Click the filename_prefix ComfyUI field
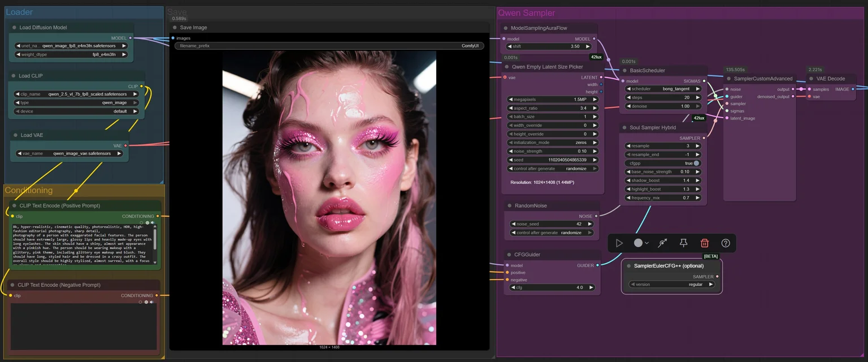This screenshot has width=868, height=362. point(329,46)
